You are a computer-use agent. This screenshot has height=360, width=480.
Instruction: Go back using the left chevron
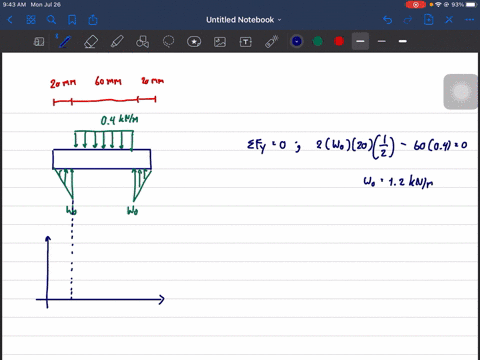tap(10, 20)
